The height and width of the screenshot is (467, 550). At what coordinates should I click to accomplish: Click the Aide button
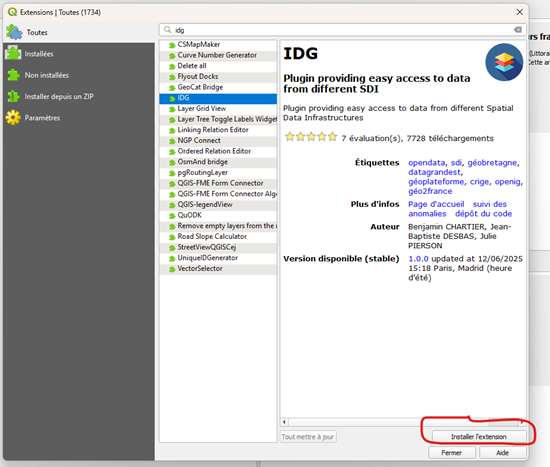[x=503, y=453]
